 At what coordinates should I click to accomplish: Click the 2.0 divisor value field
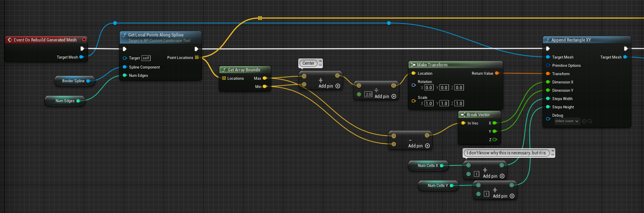coord(368,95)
